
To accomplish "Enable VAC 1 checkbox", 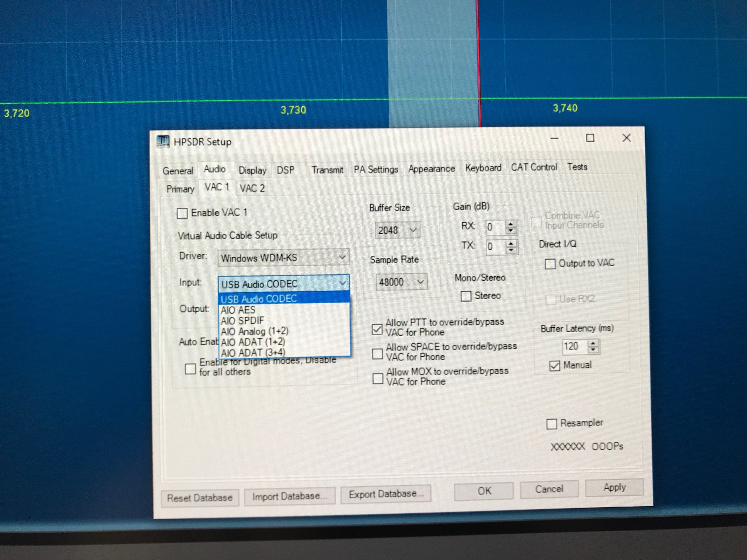I will point(182,213).
